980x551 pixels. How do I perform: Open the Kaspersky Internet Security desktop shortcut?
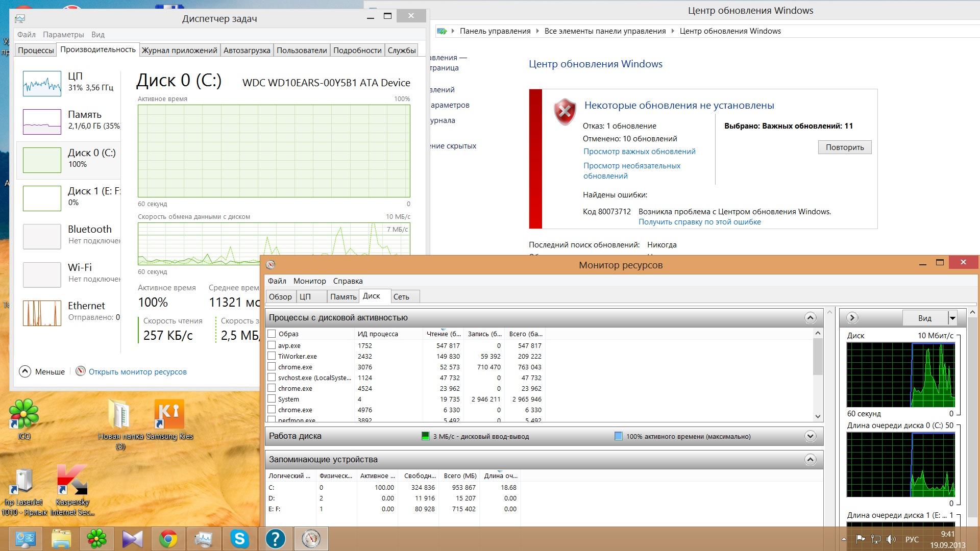click(x=72, y=490)
